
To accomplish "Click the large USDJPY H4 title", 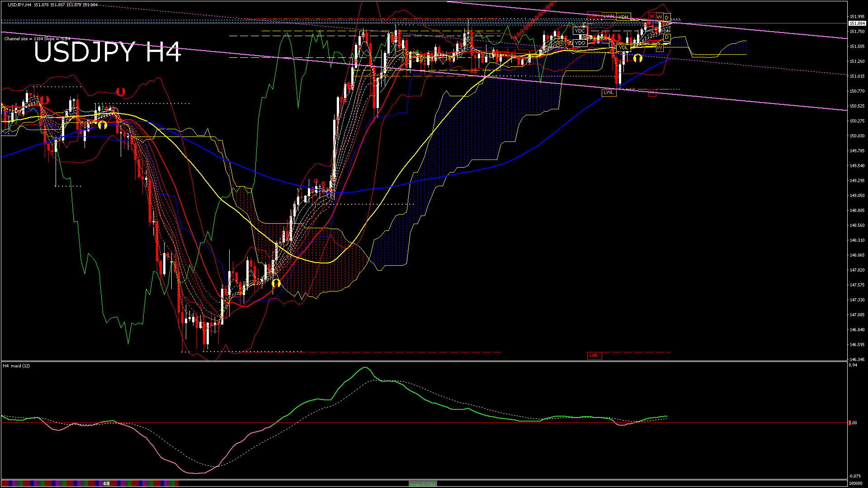I will pyautogui.click(x=108, y=52).
